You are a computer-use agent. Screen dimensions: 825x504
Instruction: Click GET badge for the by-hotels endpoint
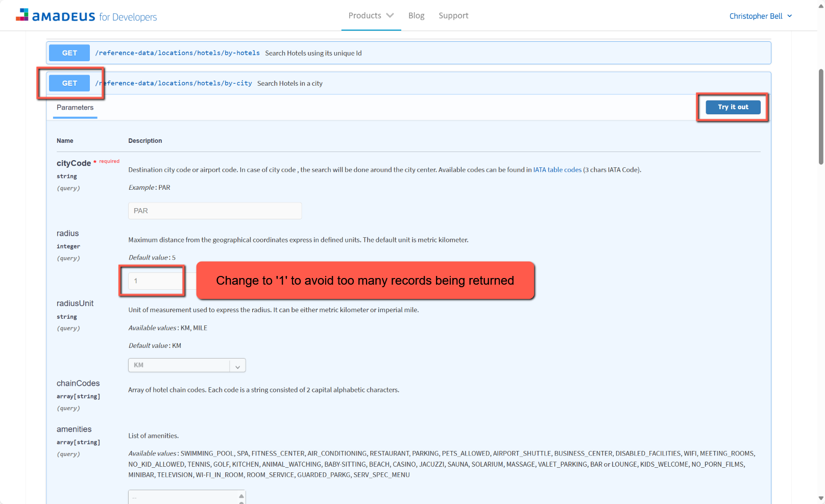pyautogui.click(x=69, y=53)
